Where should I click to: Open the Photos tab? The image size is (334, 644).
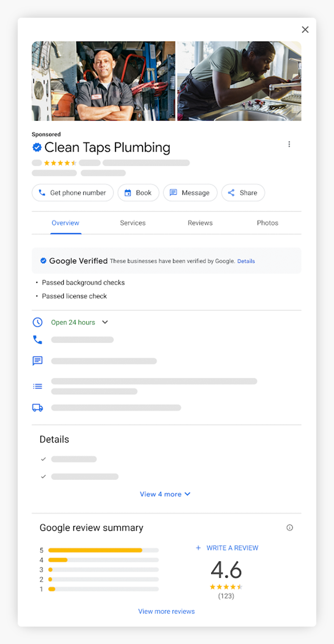(x=267, y=223)
